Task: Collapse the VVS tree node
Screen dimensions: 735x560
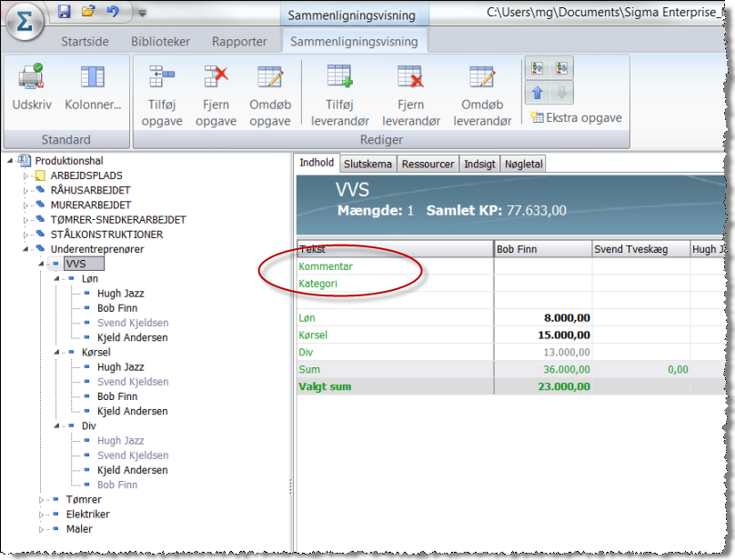Action: [41, 265]
